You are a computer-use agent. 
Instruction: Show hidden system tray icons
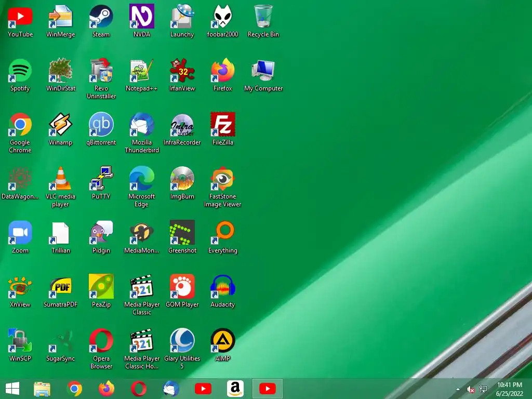458,389
